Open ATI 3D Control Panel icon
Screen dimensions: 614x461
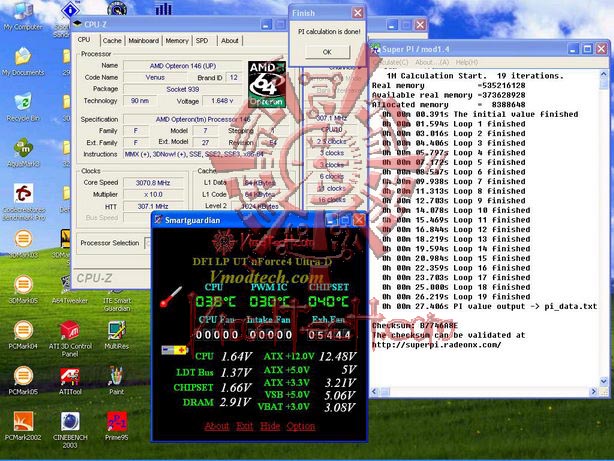pyautogui.click(x=70, y=338)
